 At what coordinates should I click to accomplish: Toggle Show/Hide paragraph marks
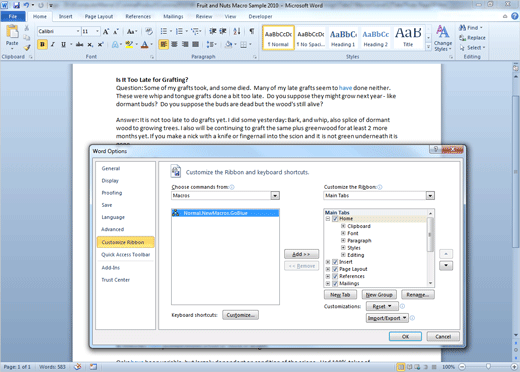252,31
